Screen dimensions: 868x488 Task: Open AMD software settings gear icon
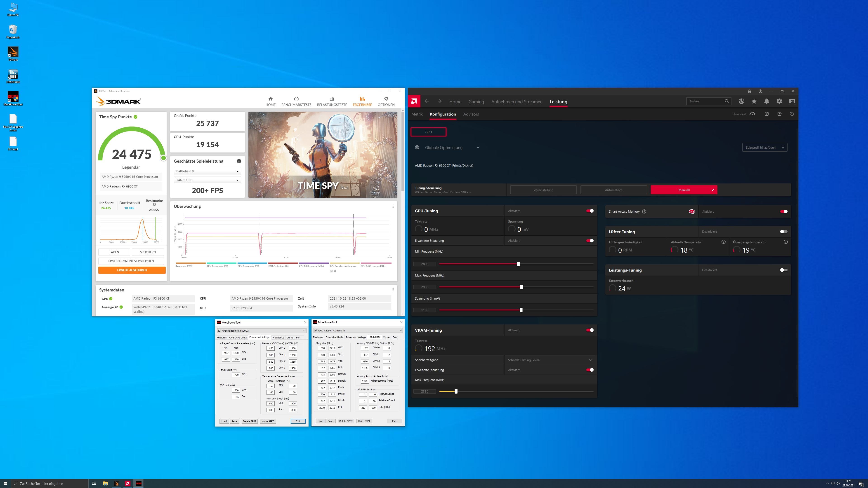tap(779, 101)
